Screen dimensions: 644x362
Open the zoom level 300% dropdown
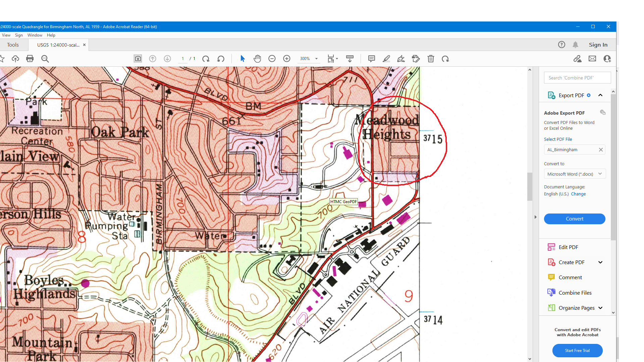tap(316, 59)
